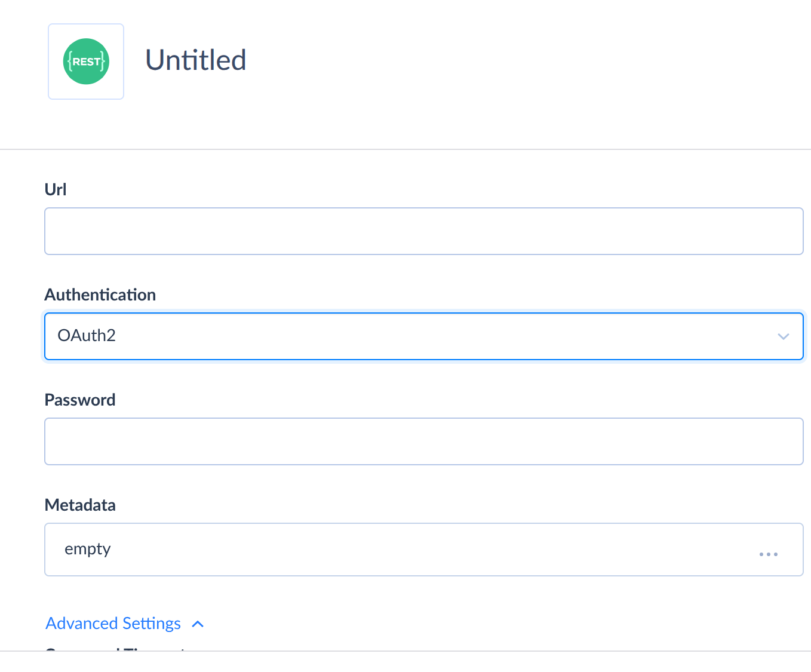The image size is (811, 672).
Task: Click the Password field label
Action: 80,400
